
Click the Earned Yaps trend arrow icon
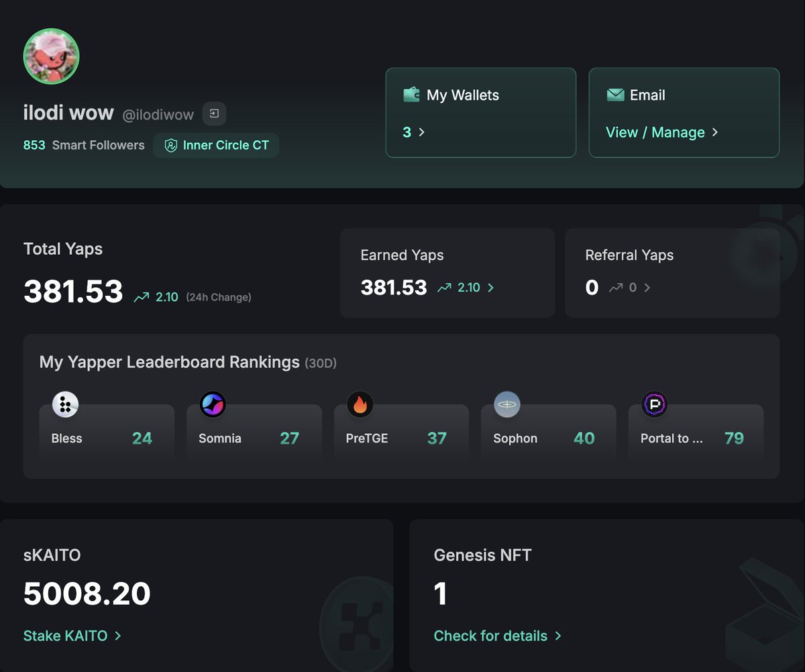(444, 288)
